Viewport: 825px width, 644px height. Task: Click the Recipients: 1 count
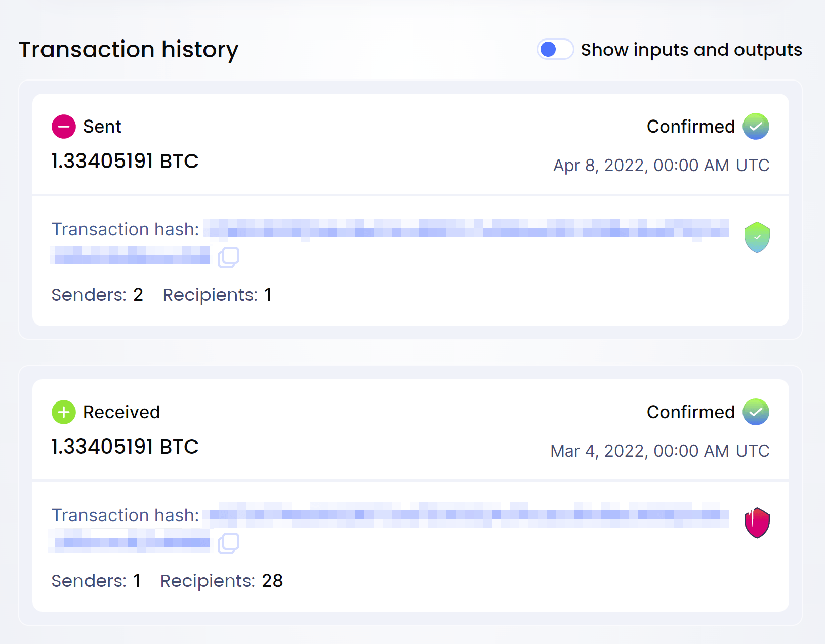[217, 295]
